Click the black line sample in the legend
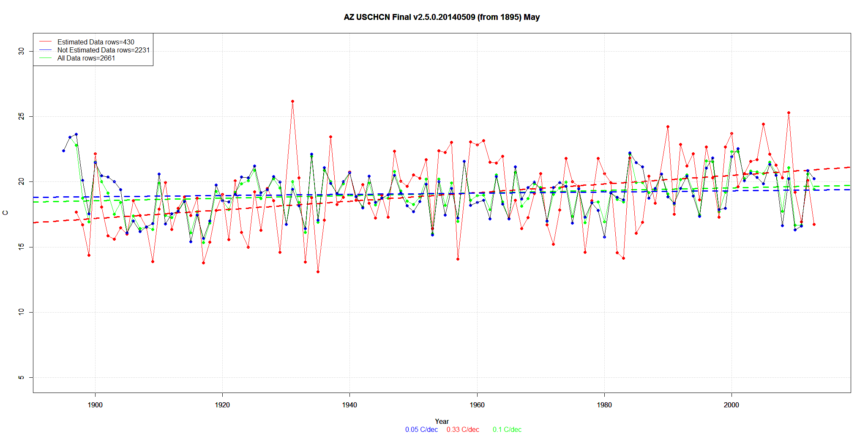 click(x=45, y=50)
